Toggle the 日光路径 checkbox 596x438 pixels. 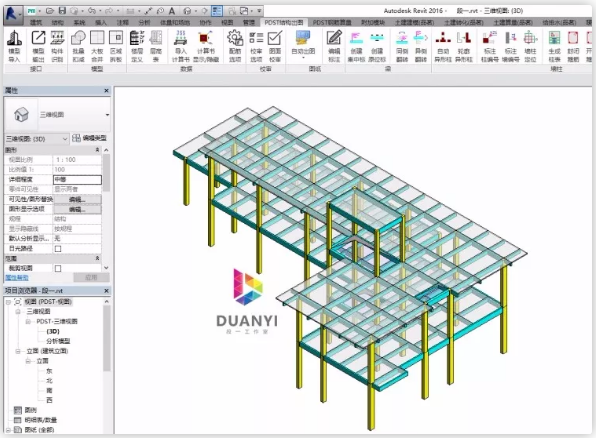58,249
